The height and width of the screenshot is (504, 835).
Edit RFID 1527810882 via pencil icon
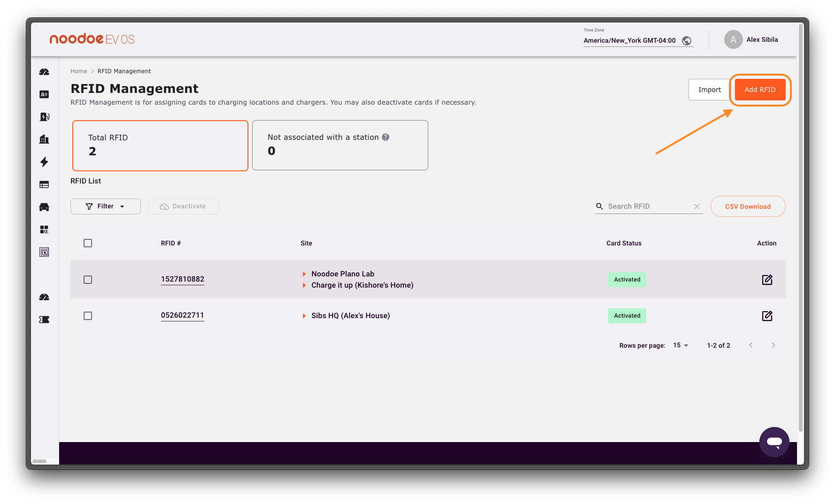coord(767,280)
